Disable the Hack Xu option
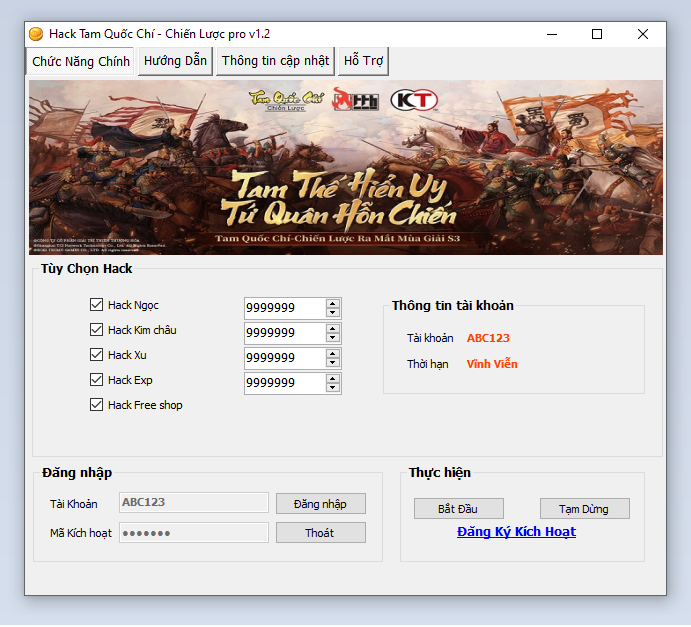The image size is (691, 627). 97,355
